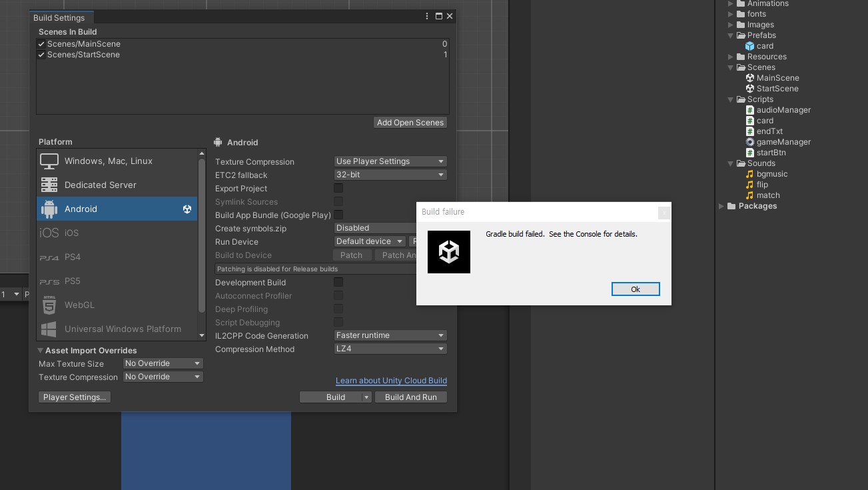Expand the Packages folder
This screenshot has height=490, width=868.
[721, 206]
